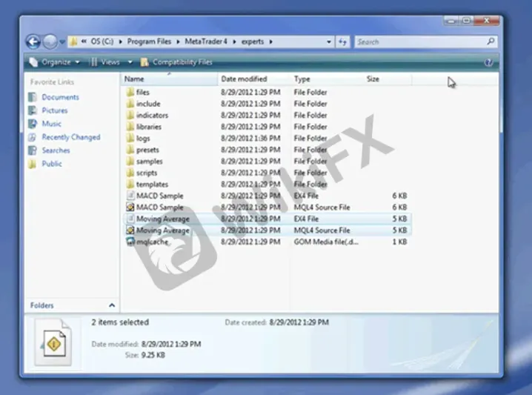This screenshot has width=532, height=395.
Task: Click the '2 items selected' text
Action: coord(120,322)
